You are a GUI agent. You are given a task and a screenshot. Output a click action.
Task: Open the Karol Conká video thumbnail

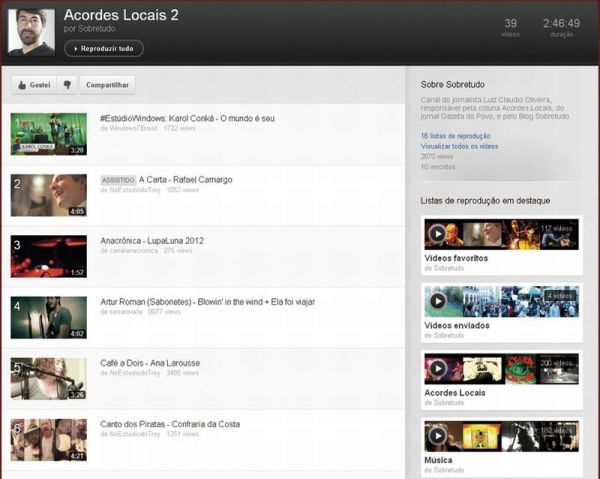click(49, 134)
